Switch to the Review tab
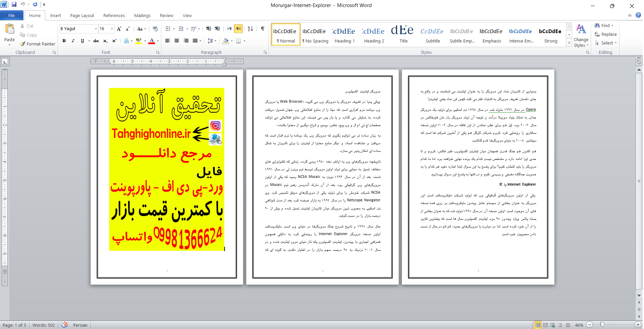 166,15
